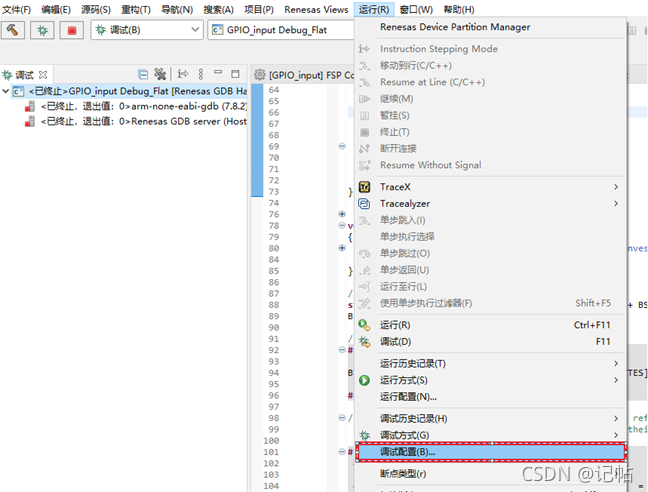Collapse code fold marker at line 69
The image size is (648, 492).
pyautogui.click(x=342, y=146)
